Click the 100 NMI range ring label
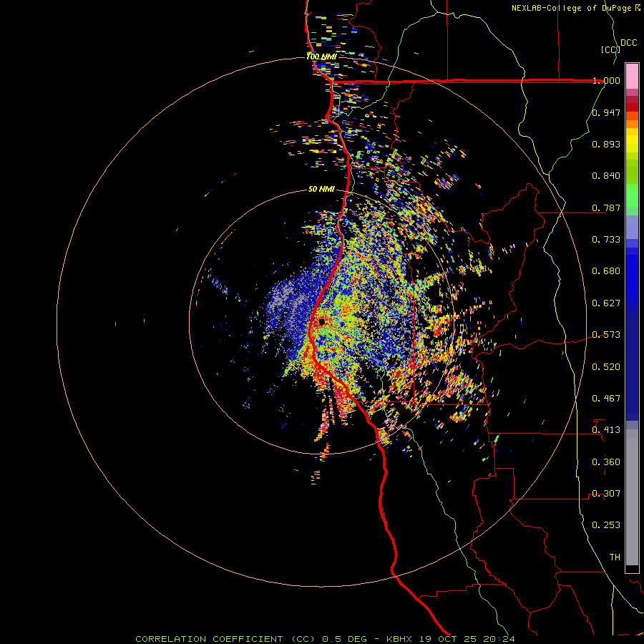The image size is (644, 644). (x=321, y=57)
